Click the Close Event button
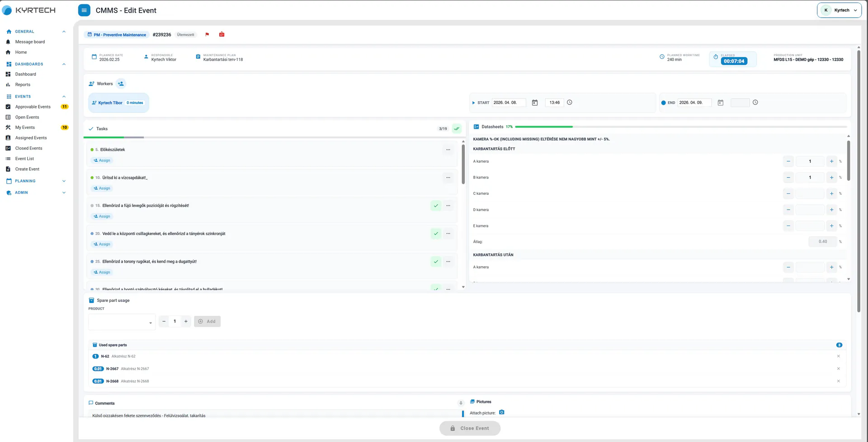Image resolution: width=868 pixels, height=442 pixels. coord(470,428)
